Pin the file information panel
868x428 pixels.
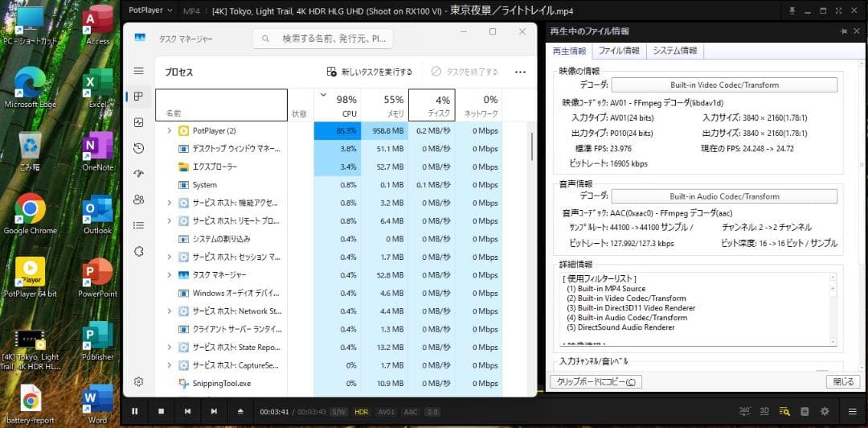pos(843,31)
